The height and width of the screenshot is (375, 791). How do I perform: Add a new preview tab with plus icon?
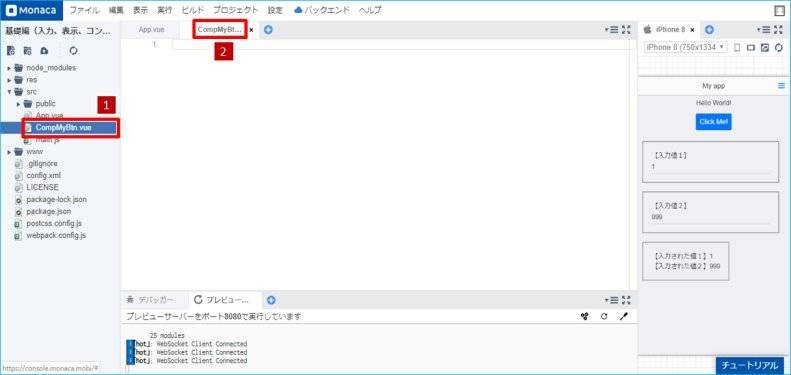click(709, 30)
